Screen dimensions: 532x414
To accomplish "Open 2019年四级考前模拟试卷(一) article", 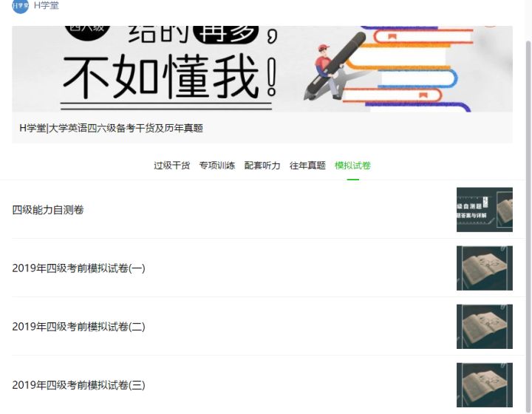I will 79,268.
